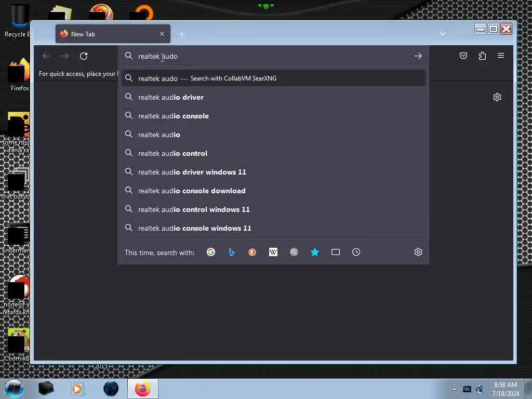The image size is (532, 399).
Task: Search this time with Bing
Action: 232,252
